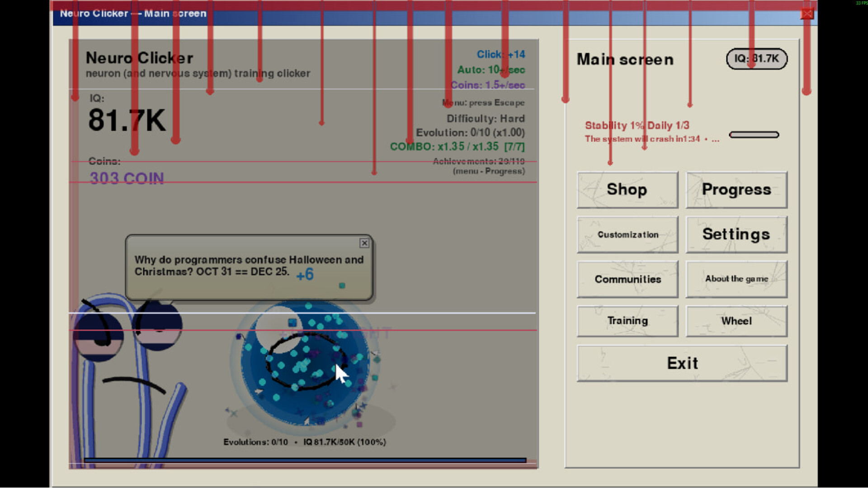Click the Stability daily progress bar
Screen dimensions: 868x488
coord(754,135)
